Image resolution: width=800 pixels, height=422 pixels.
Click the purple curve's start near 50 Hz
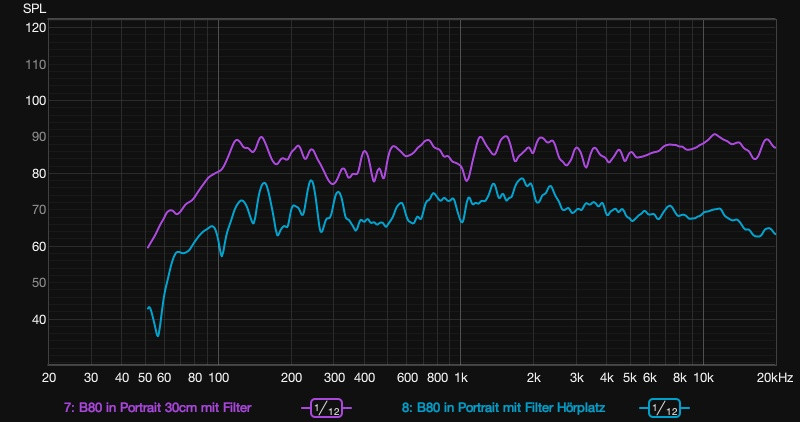[x=148, y=247]
